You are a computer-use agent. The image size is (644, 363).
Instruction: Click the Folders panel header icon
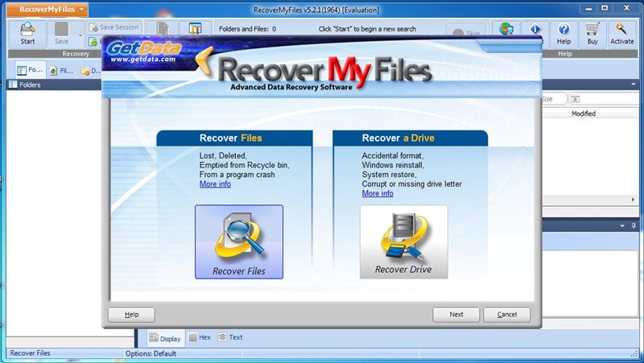point(13,85)
